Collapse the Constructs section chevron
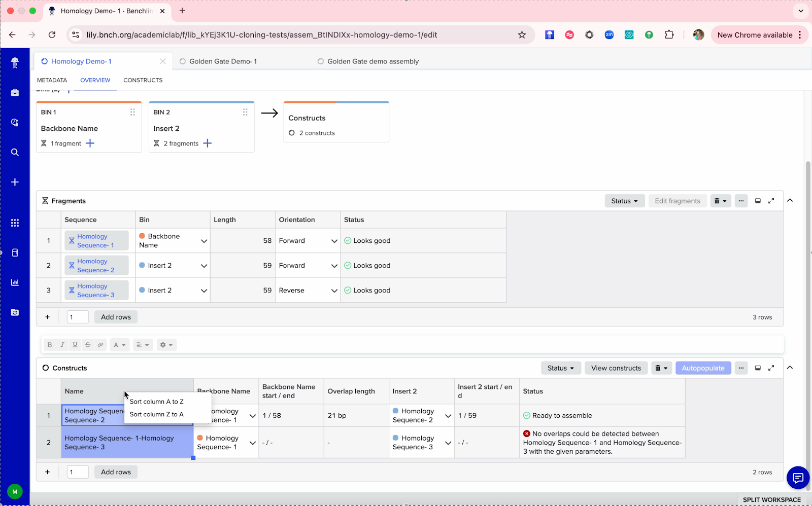Viewport: 812px width, 506px height. click(790, 368)
